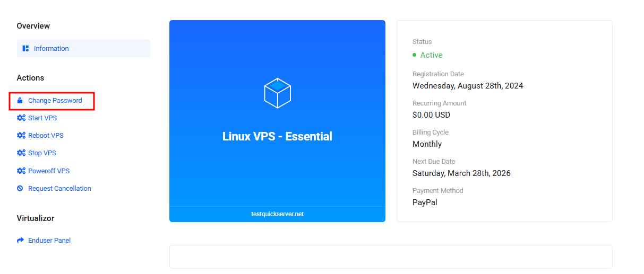644x274 pixels.
Task: Click the gears icon next to Reboot VPS
Action: pyautogui.click(x=21, y=136)
